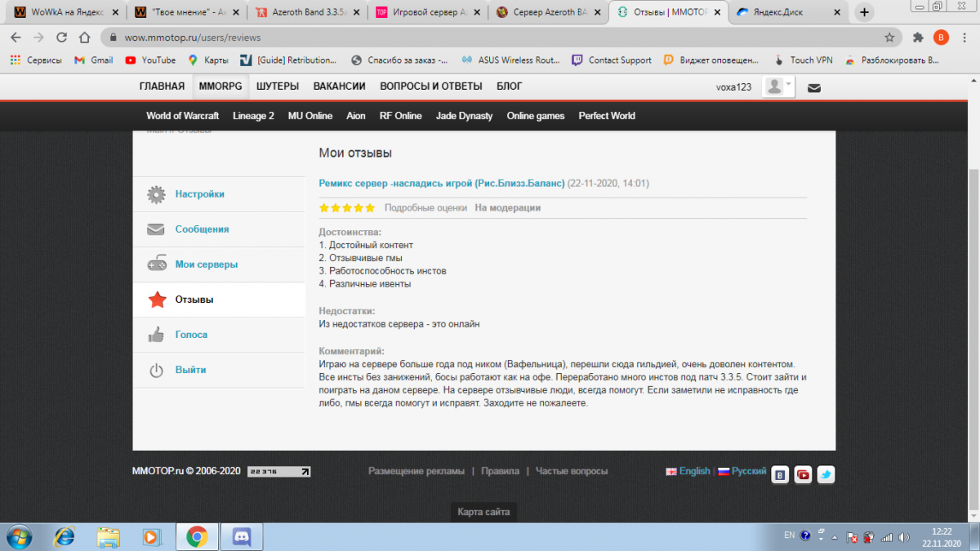
Task: Open the Chrome extensions puzzle icon
Action: click(x=918, y=38)
